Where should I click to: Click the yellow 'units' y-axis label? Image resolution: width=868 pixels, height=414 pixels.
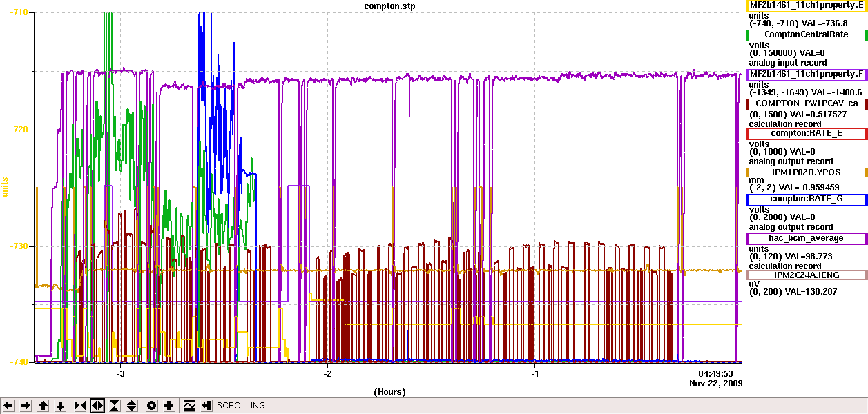[x=6, y=187]
